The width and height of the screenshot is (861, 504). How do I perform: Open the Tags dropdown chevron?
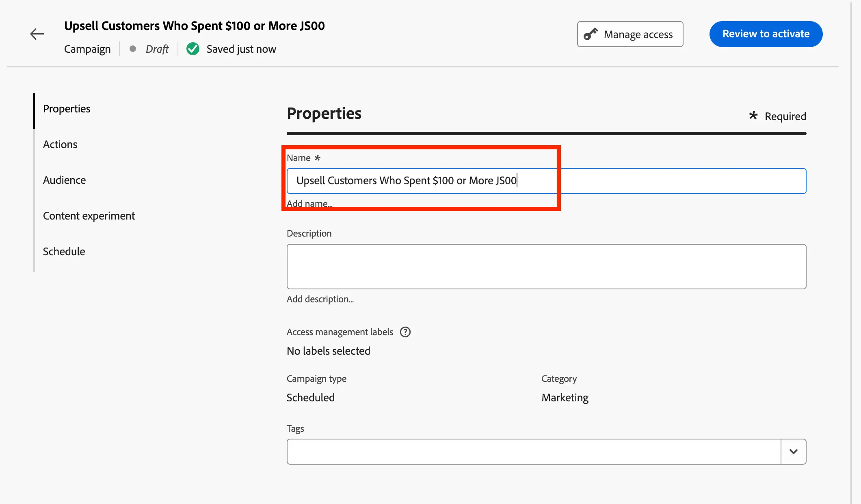tap(793, 452)
